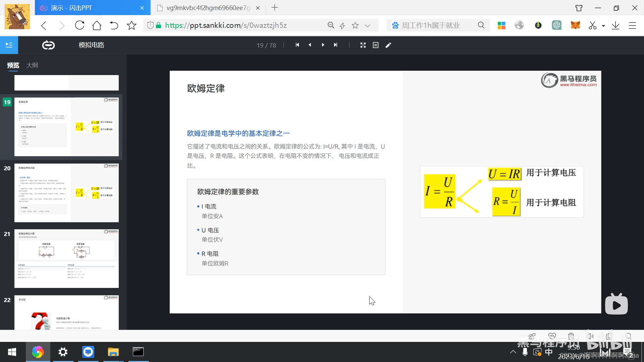Enter fullscreen presentation mode

363,45
